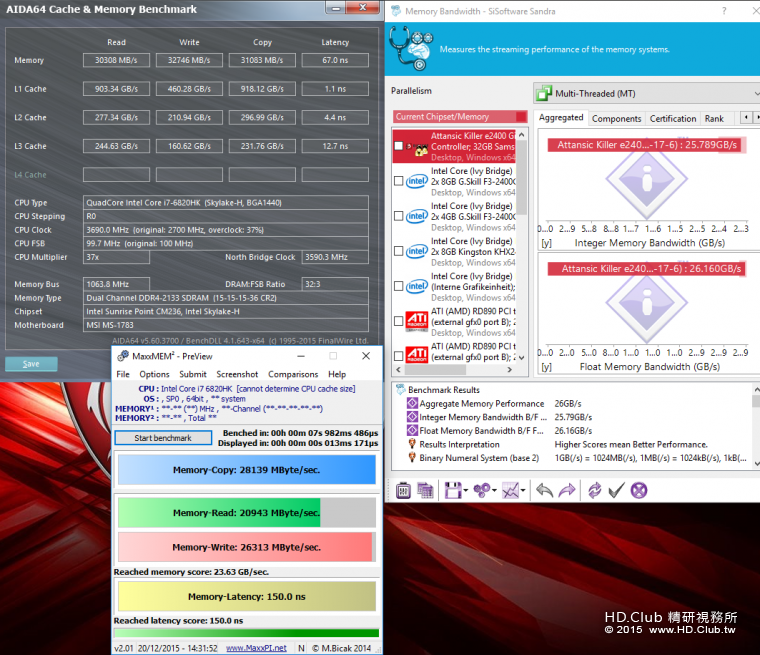This screenshot has height=655, width=760.
Task: Click reference list horizontal scroll right arrow
Action: [509, 369]
